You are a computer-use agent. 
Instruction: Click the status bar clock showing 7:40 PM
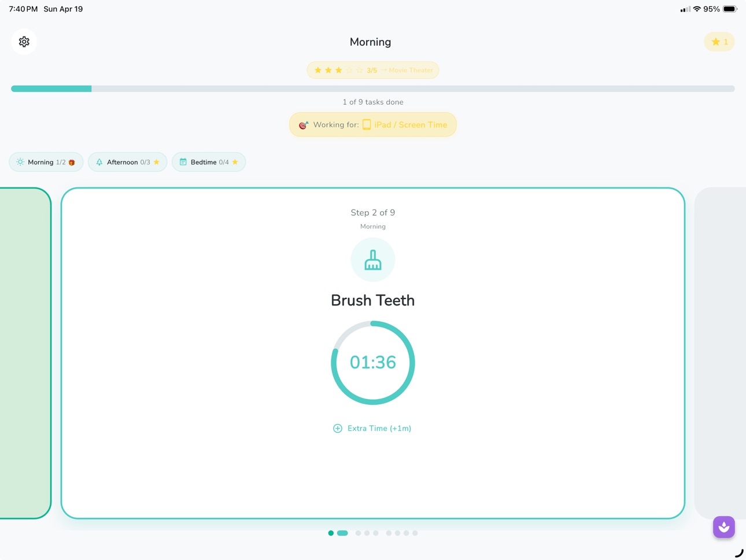[23, 9]
